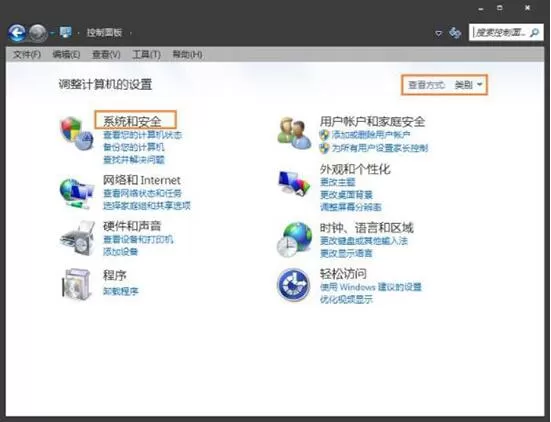This screenshot has height=422, width=551.
Task: Open the address bar history dropdown
Action: (438, 33)
